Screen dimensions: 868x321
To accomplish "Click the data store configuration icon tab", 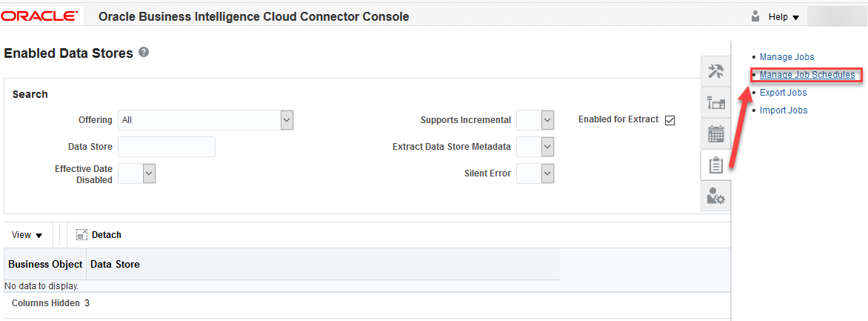I will (715, 103).
